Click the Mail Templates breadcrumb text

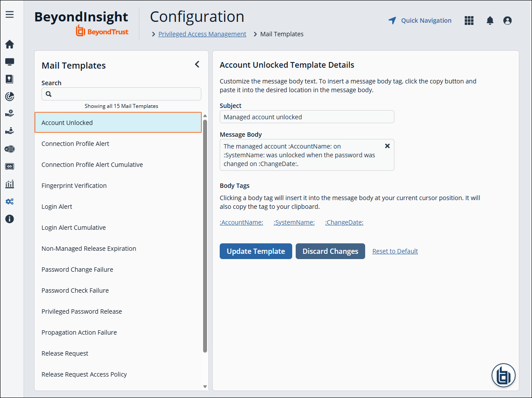pos(282,34)
